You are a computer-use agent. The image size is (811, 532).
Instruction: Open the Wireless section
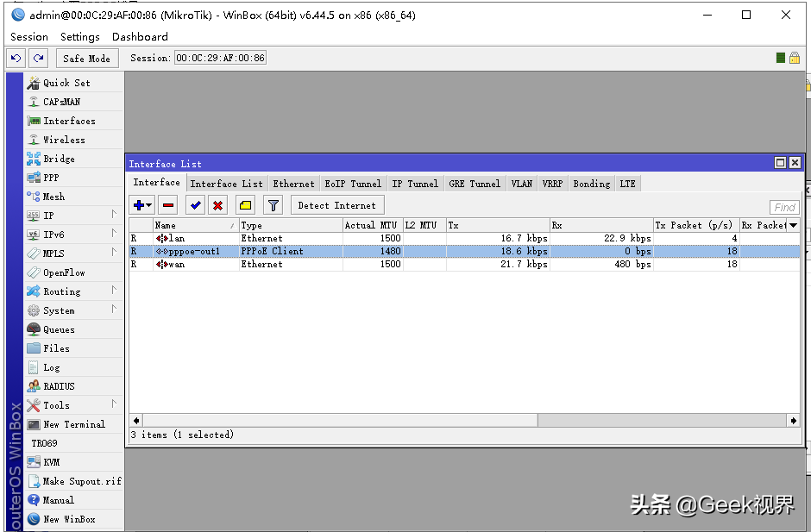(74, 140)
